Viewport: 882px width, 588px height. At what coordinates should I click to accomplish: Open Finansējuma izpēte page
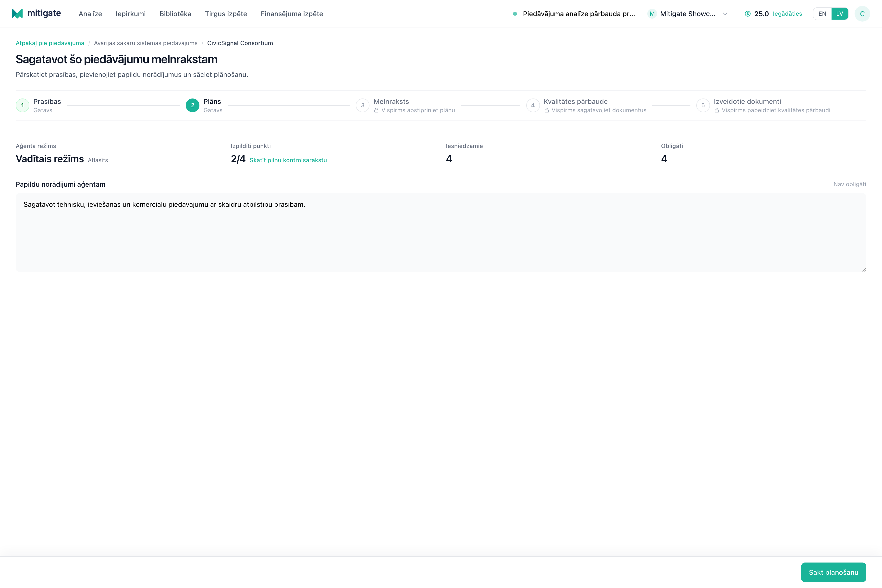pyautogui.click(x=292, y=14)
